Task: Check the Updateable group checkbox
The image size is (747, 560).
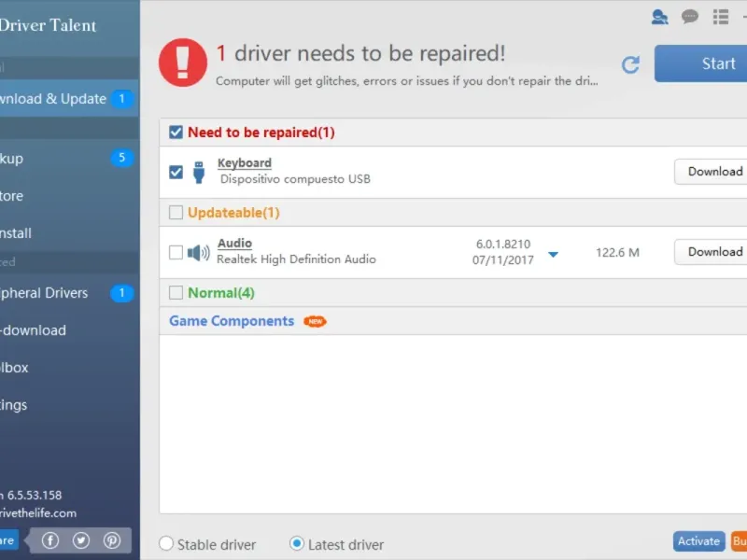Action: pyautogui.click(x=176, y=213)
